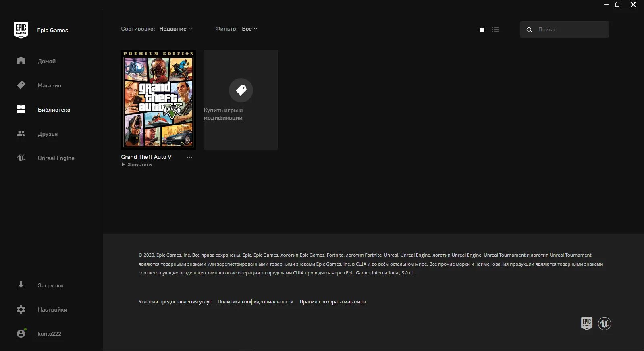Open the Сортировка Недавние dropdown

coord(176,29)
